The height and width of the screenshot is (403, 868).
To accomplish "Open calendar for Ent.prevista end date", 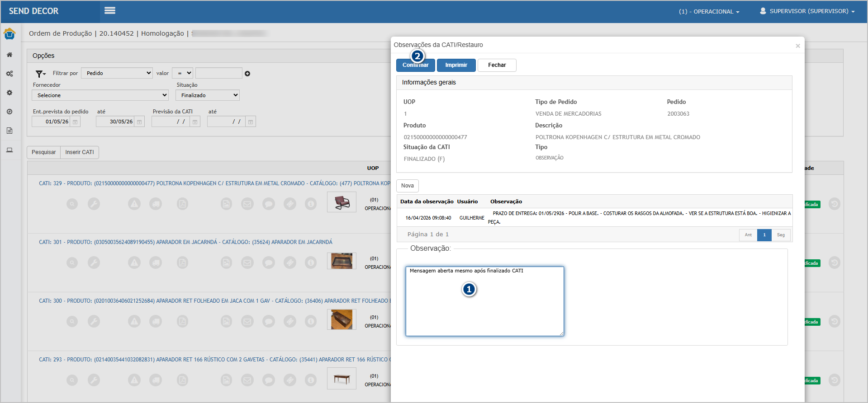I will point(139,122).
